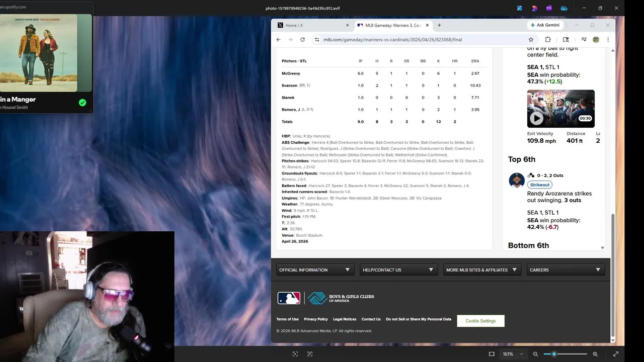Zoom out with the minus magnifier
Image resolution: width=644 pixels, height=362 pixels.
point(535,354)
